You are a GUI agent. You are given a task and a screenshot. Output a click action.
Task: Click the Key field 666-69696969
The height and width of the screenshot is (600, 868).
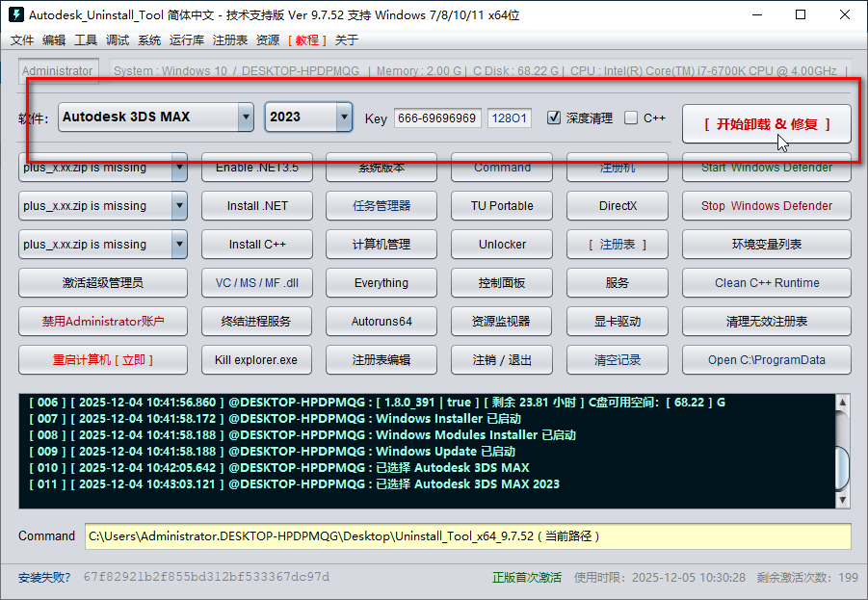(437, 117)
